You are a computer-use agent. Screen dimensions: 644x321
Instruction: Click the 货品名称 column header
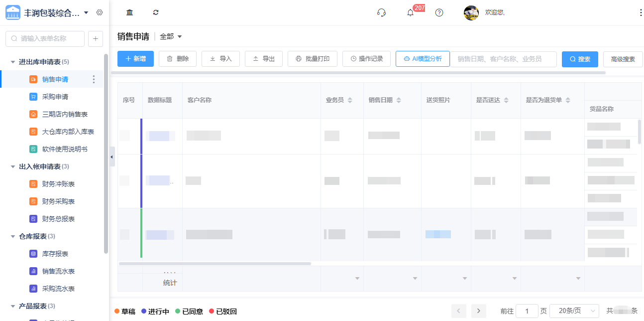coord(602,109)
